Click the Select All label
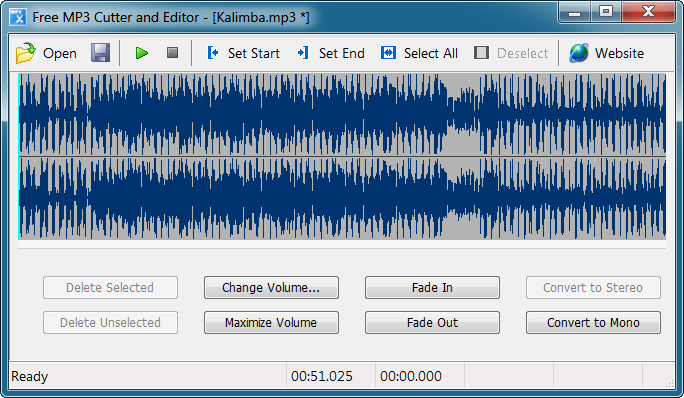684x398 pixels. click(431, 53)
